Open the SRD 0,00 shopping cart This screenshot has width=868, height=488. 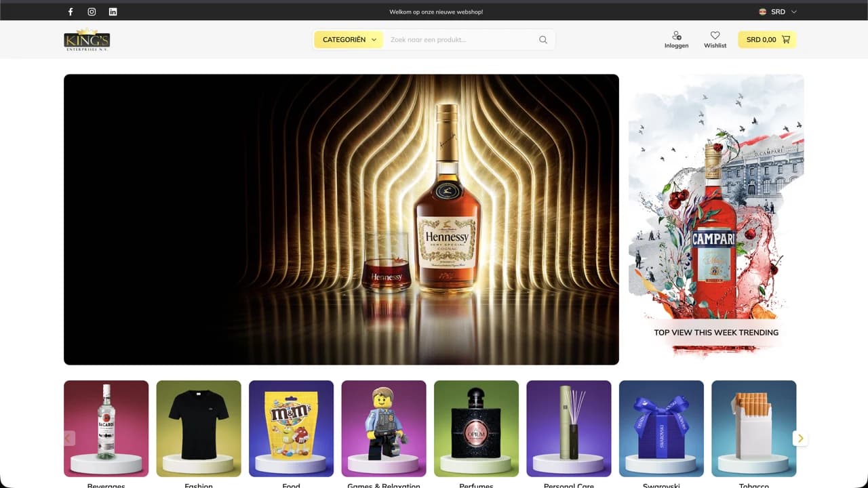tap(767, 40)
